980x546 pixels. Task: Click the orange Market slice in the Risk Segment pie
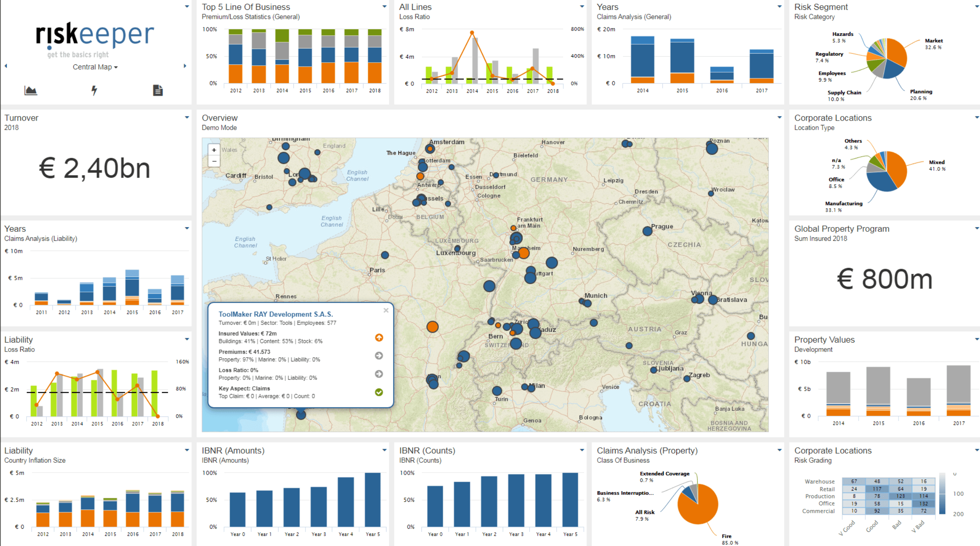click(x=897, y=53)
